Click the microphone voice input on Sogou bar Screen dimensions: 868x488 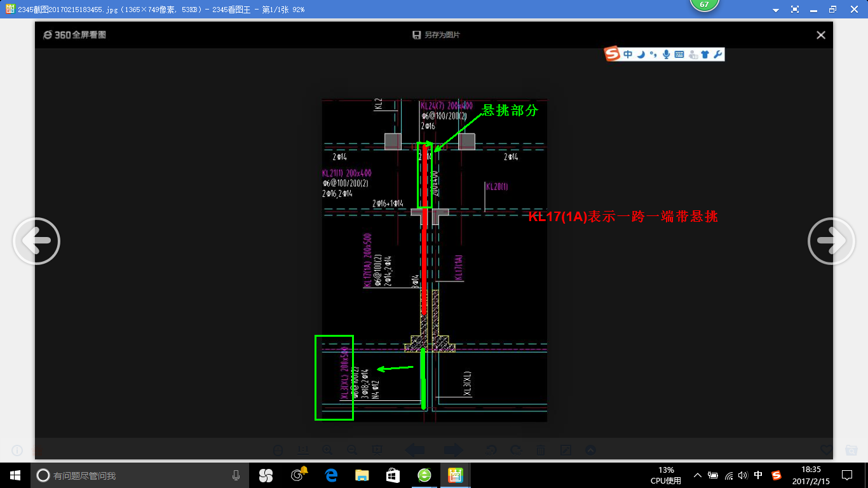(666, 55)
